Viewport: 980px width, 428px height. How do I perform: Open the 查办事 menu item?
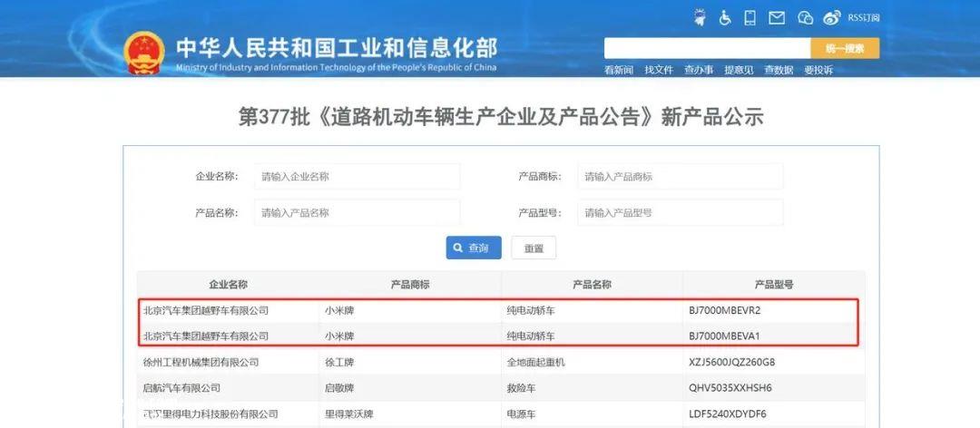(x=699, y=70)
